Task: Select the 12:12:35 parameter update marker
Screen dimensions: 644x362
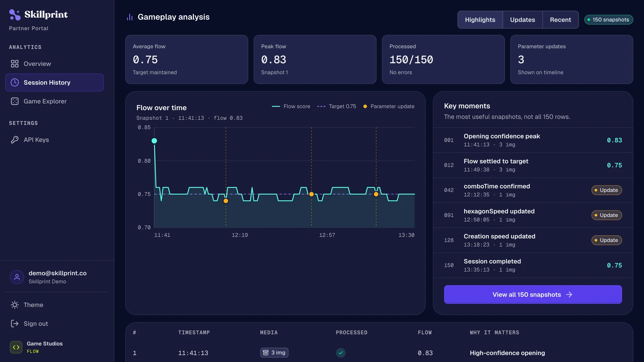Action: click(x=226, y=201)
